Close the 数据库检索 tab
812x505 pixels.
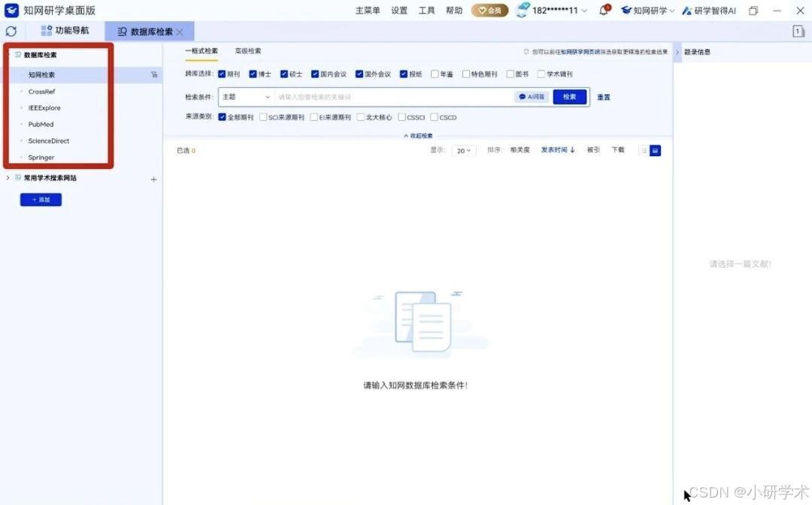180,32
